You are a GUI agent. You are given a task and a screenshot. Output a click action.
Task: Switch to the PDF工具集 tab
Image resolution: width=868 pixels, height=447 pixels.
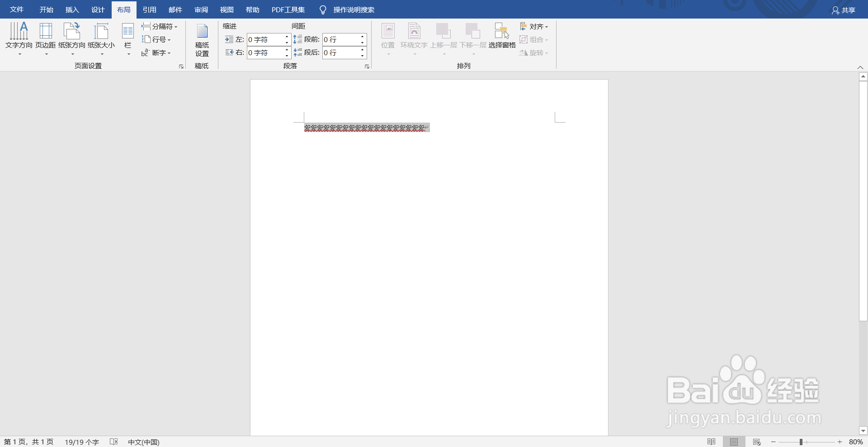(x=288, y=10)
